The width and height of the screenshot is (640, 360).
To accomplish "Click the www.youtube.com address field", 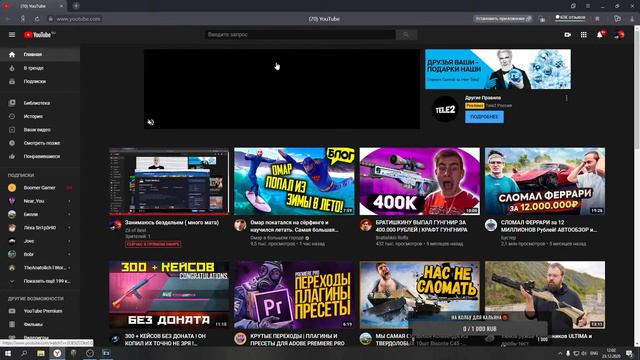I will (x=78, y=19).
